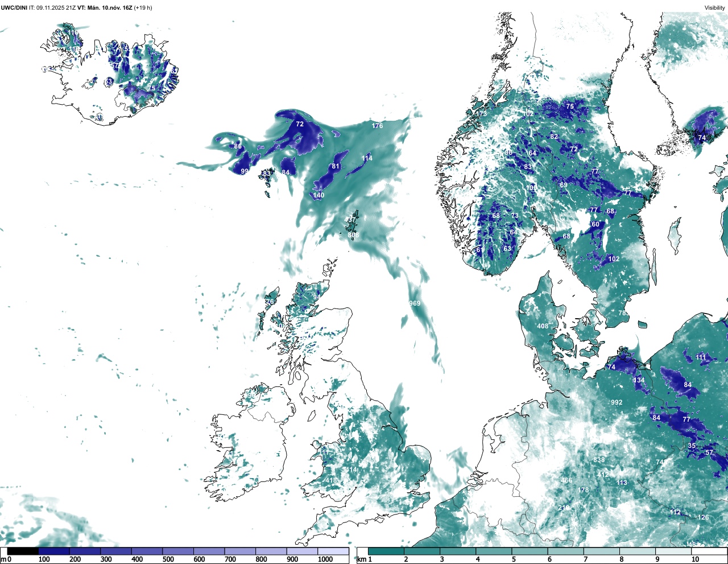
Task: Click the '808' value near Shetland
Action: [x=353, y=235]
